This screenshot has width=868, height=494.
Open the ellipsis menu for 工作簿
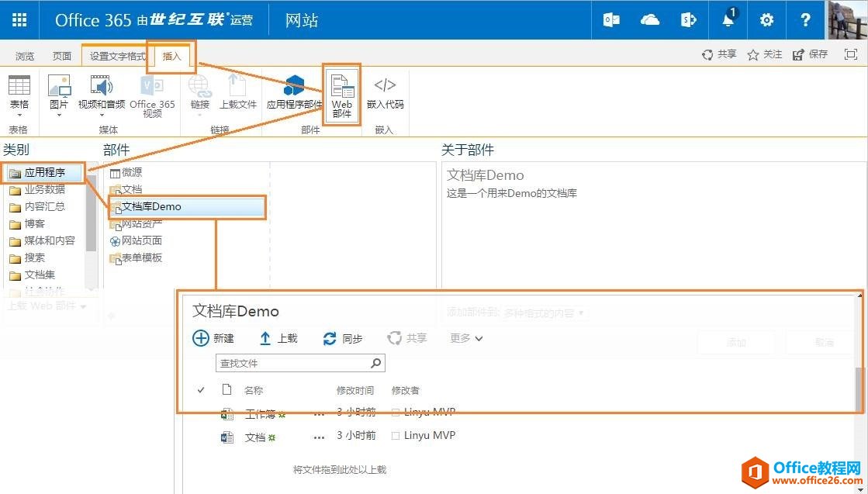(319, 414)
